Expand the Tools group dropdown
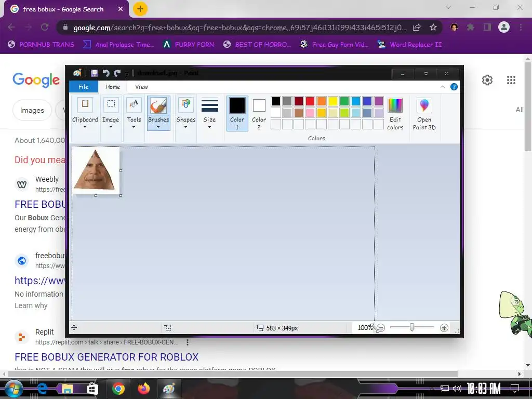The image size is (532, 399). click(x=134, y=127)
